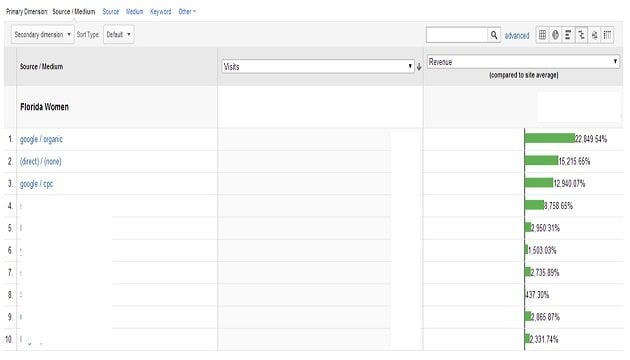Open (direct) / (none) row link

coord(41,162)
